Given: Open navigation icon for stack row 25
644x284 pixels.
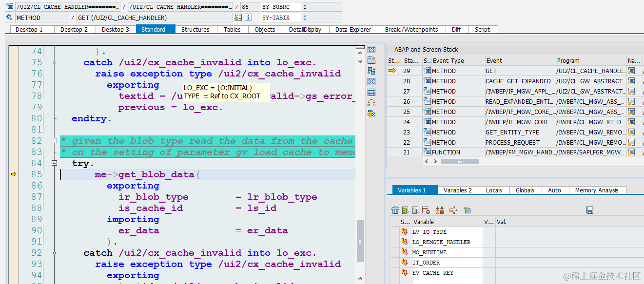Looking at the screenshot, I should [x=632, y=112].
